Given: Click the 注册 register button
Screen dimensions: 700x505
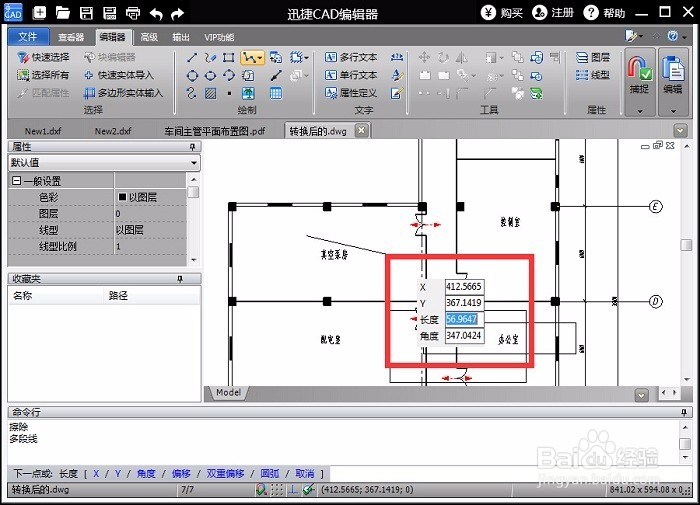Looking at the screenshot, I should pyautogui.click(x=553, y=13).
